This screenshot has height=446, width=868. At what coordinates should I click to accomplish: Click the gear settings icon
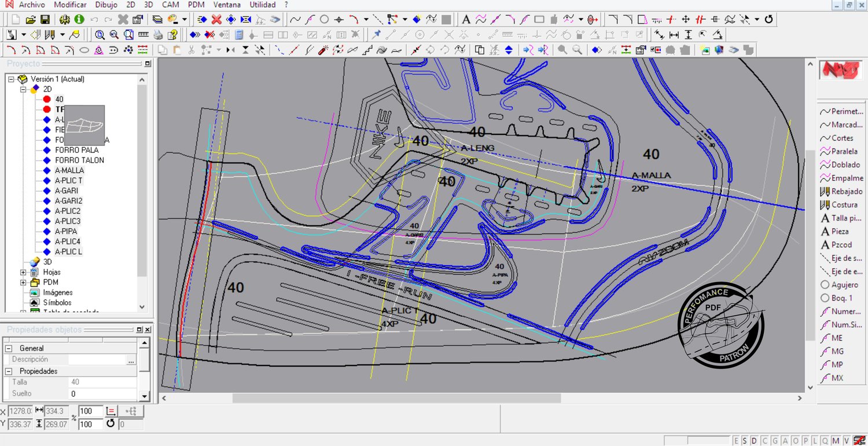(65, 20)
